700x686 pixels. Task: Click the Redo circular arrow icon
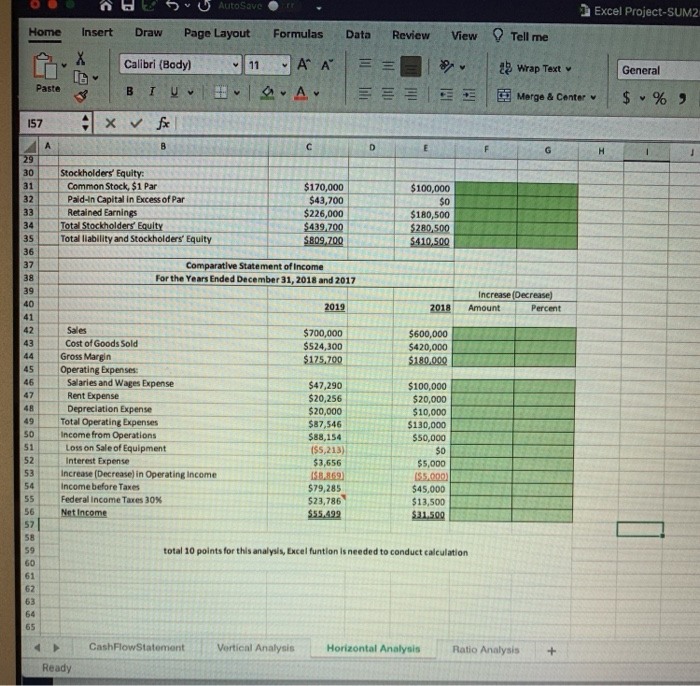click(204, 6)
